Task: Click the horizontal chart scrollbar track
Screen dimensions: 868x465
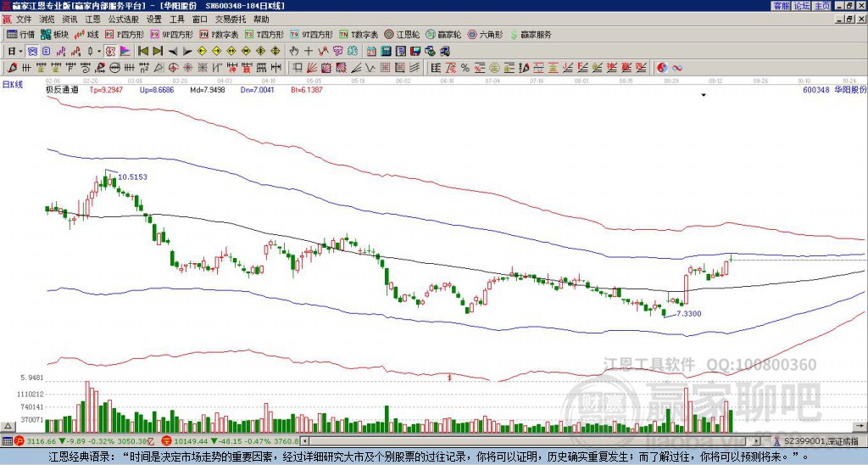Action: pyautogui.click(x=531, y=441)
